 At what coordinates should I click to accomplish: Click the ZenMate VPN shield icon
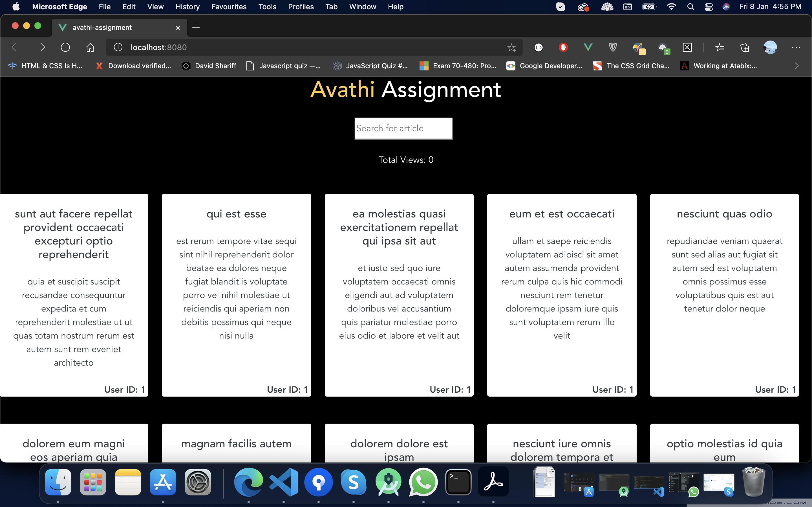click(613, 47)
